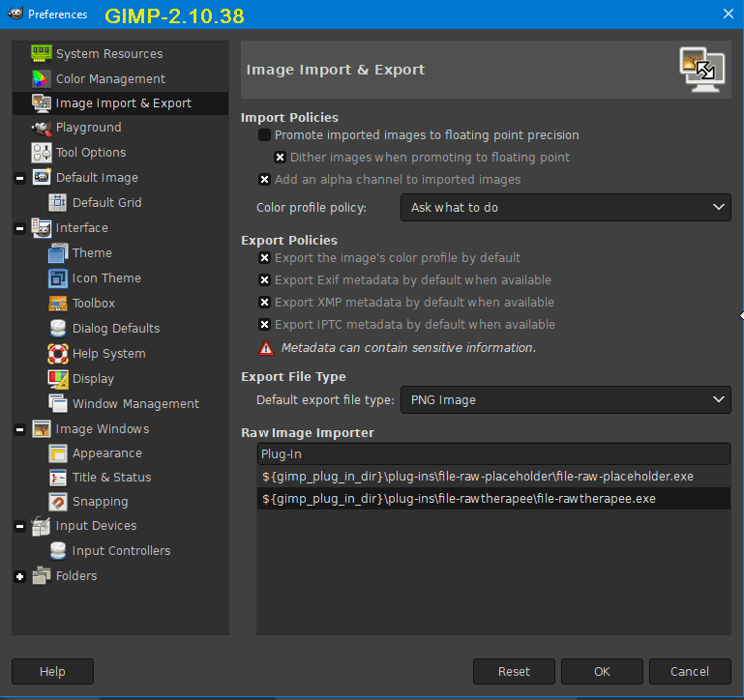Image resolution: width=744 pixels, height=700 pixels.
Task: Go to Window Management preferences
Action: [135, 404]
